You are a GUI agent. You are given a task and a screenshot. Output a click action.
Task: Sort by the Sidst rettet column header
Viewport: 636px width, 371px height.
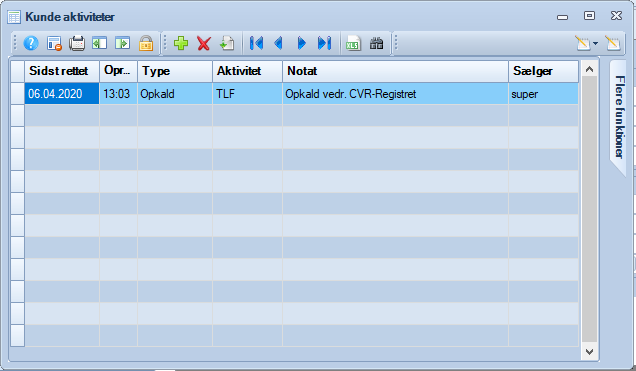(62, 71)
